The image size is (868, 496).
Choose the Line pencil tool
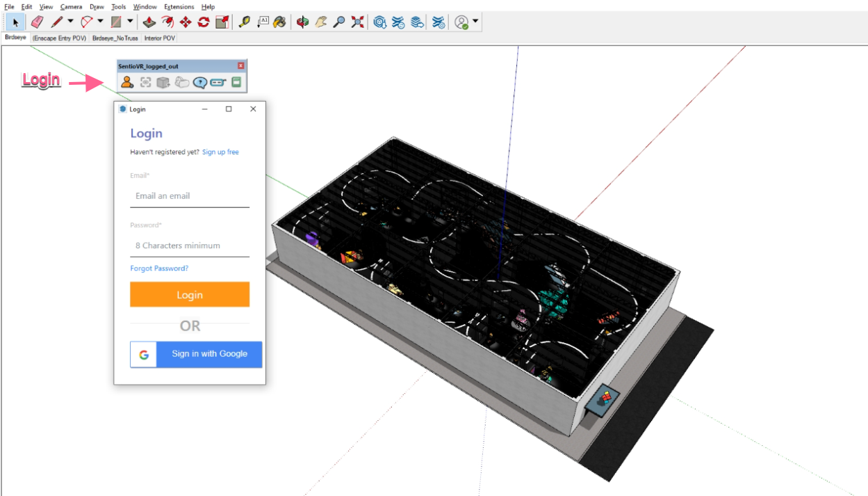coord(57,22)
